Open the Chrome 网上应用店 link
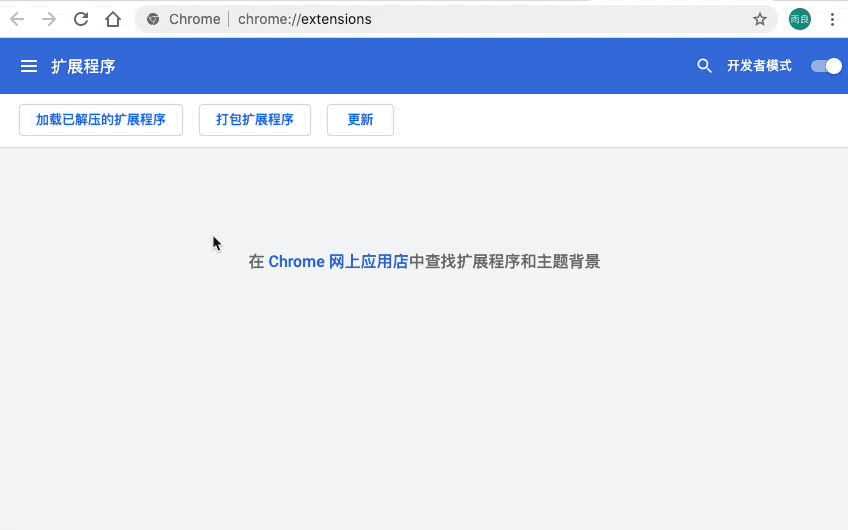 tap(338, 262)
